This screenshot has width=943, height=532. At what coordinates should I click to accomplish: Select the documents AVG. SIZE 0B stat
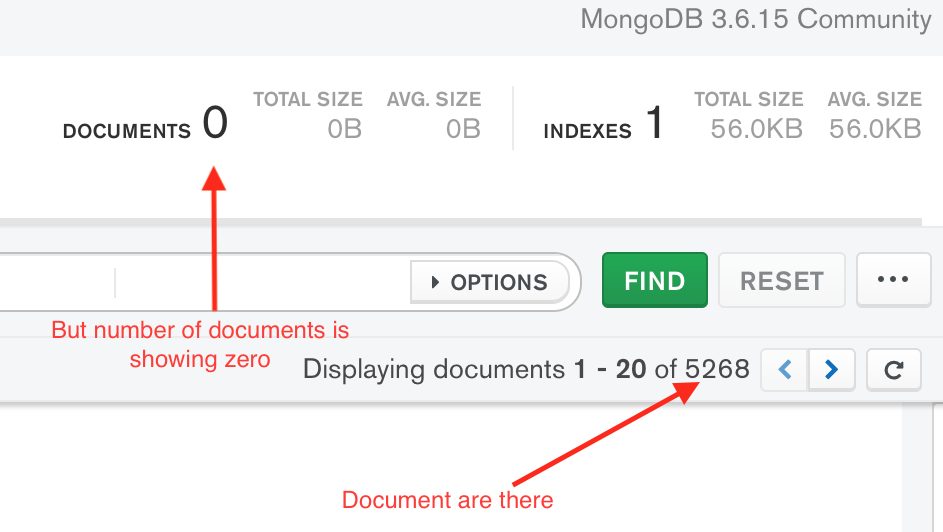(463, 129)
